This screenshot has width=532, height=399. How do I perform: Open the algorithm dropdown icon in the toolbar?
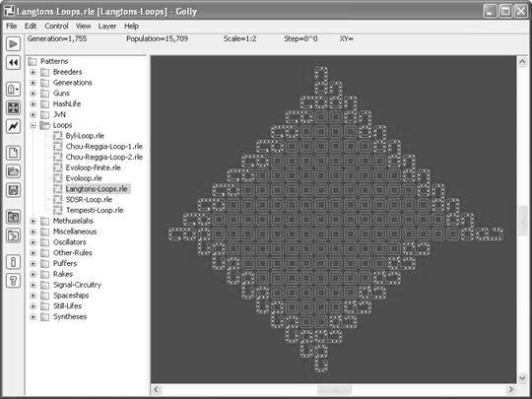pos(13,90)
